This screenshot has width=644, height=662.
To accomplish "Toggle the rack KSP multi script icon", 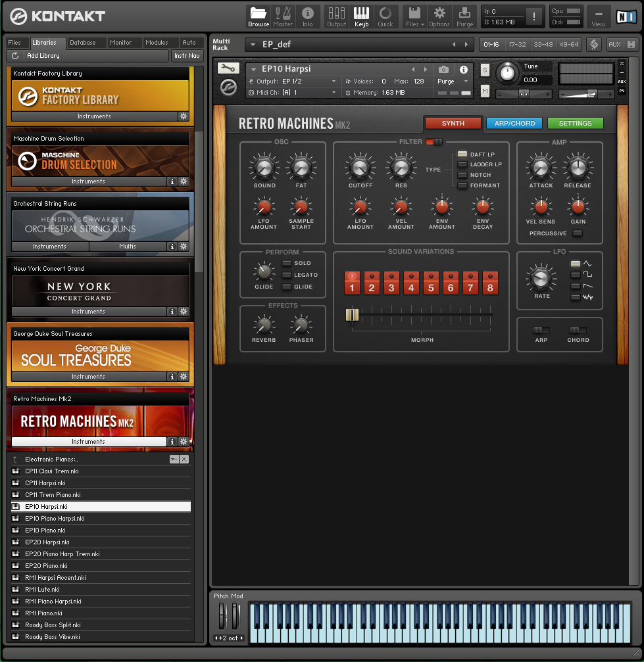I will [x=594, y=44].
